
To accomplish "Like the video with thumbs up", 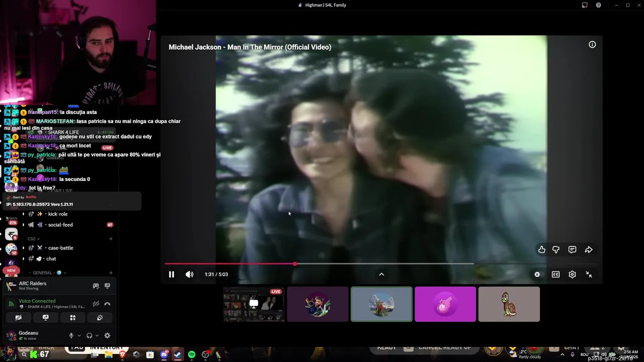I will tap(542, 249).
